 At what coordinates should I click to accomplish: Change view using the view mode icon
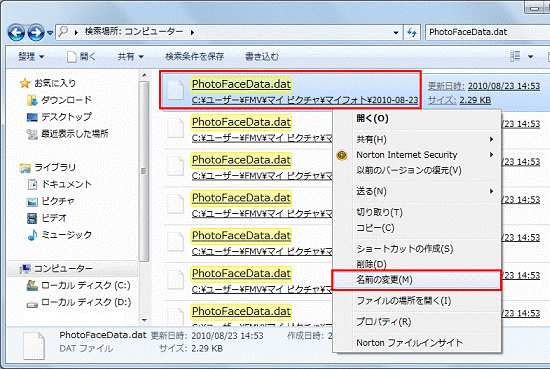pos(515,56)
